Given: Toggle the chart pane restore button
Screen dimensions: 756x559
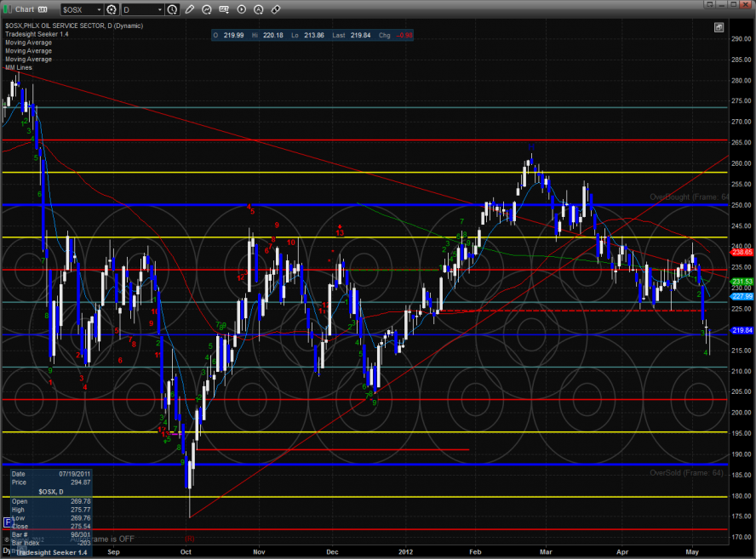Looking at the screenshot, I should [719, 26].
